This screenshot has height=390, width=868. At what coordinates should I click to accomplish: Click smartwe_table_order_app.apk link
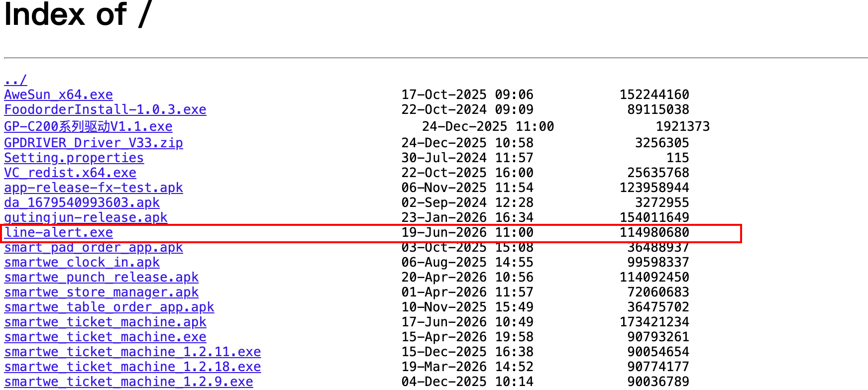pyautogui.click(x=109, y=307)
